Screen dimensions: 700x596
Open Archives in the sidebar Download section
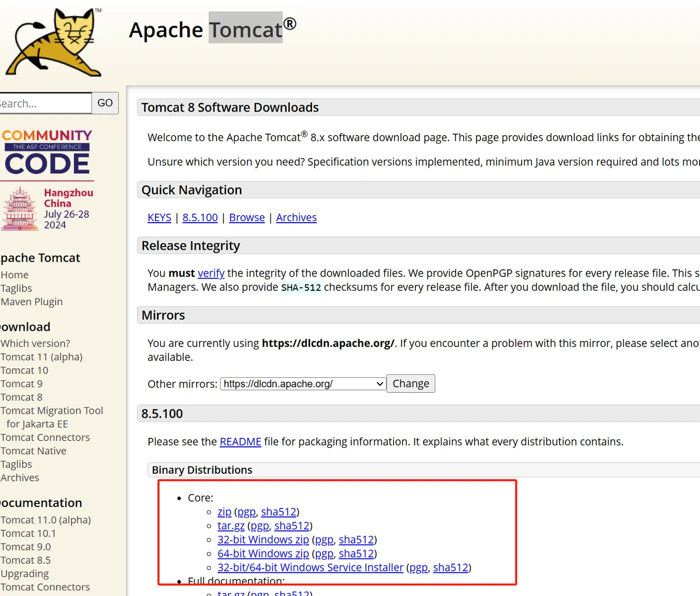coord(19,478)
